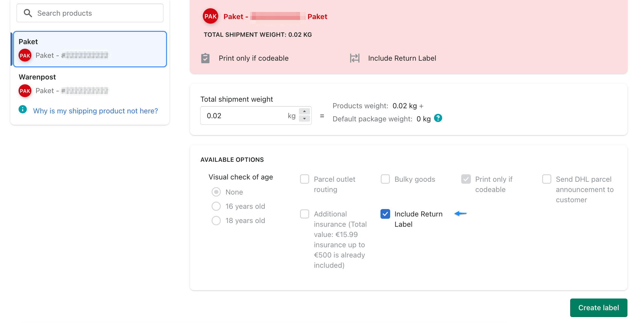Click the PAK badge under Warenpost
The width and height of the screenshot is (644, 323).
(25, 91)
